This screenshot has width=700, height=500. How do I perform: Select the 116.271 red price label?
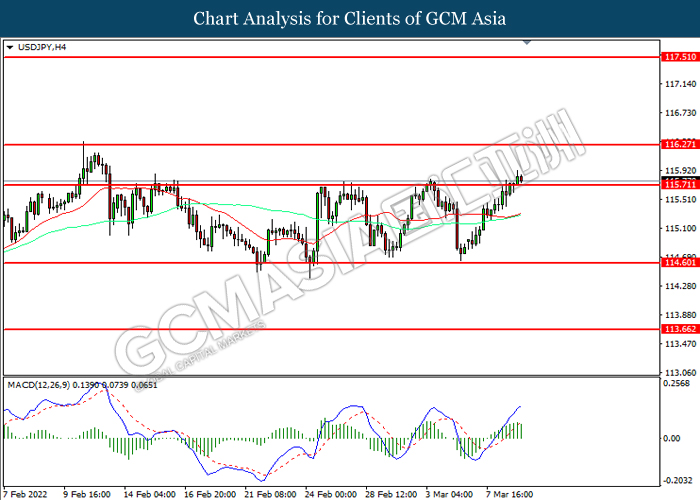[x=680, y=145]
